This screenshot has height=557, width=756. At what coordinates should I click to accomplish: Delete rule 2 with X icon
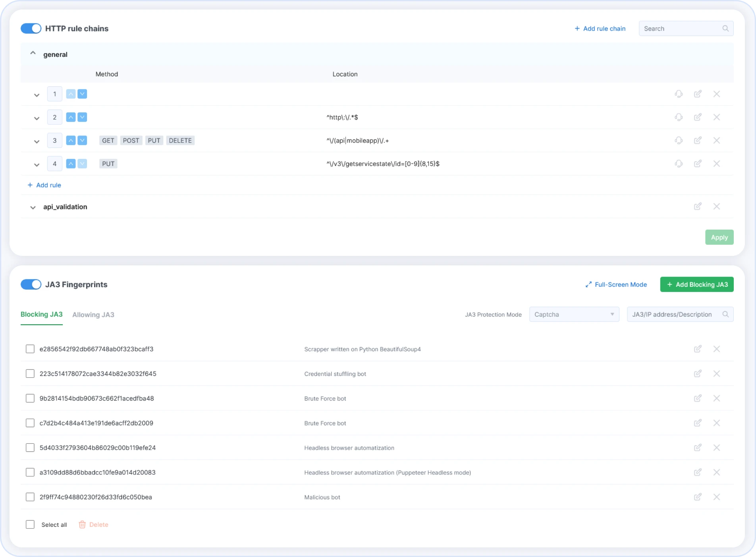(x=717, y=117)
